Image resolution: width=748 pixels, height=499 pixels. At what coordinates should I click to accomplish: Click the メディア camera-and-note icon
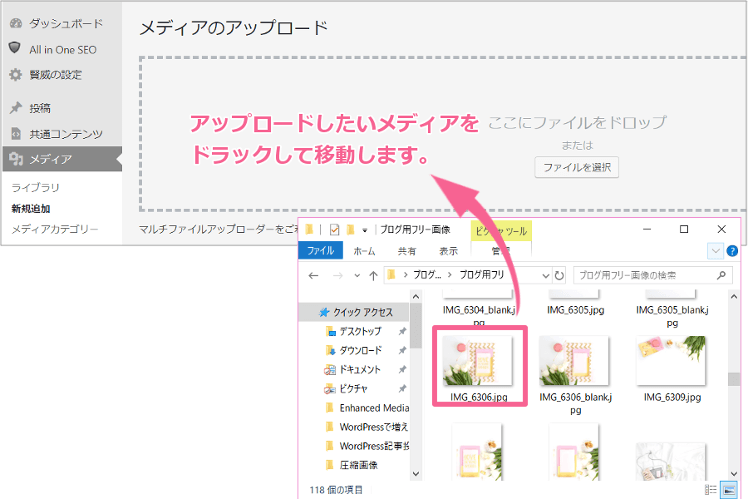[16, 159]
